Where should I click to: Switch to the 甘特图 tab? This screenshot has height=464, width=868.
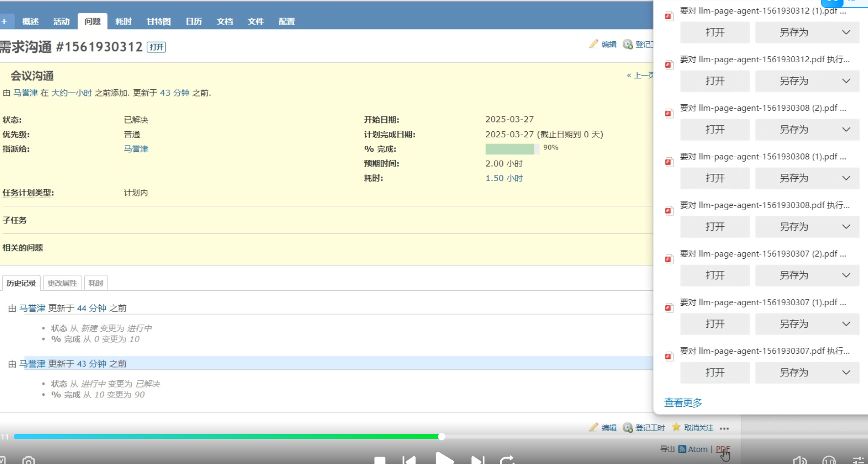(159, 22)
